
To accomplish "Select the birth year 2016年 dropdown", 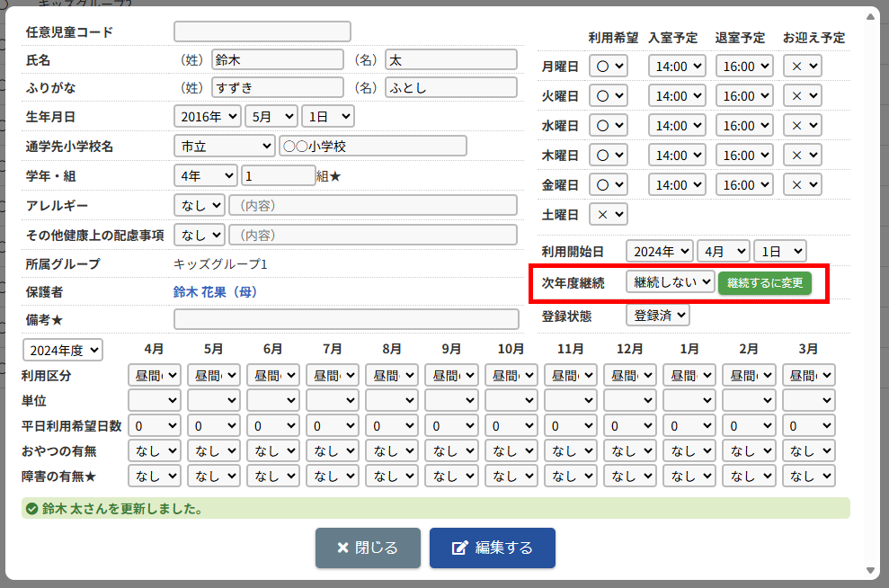I will click(208, 116).
